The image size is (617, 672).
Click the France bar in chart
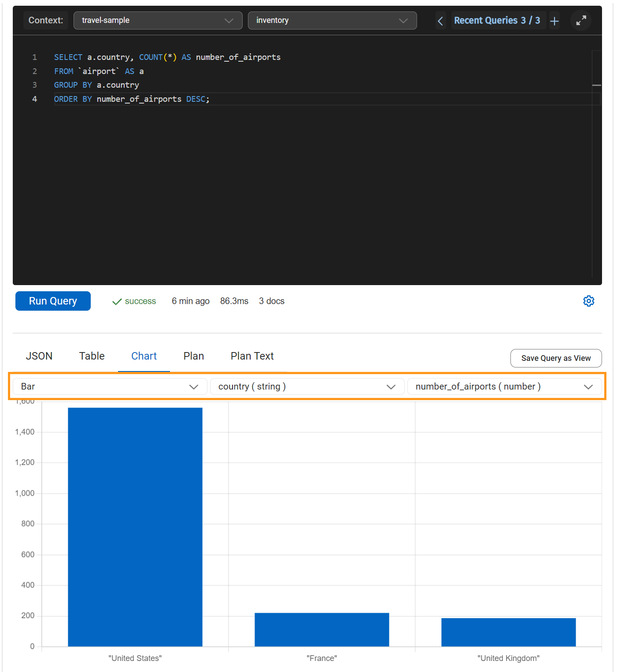point(321,629)
